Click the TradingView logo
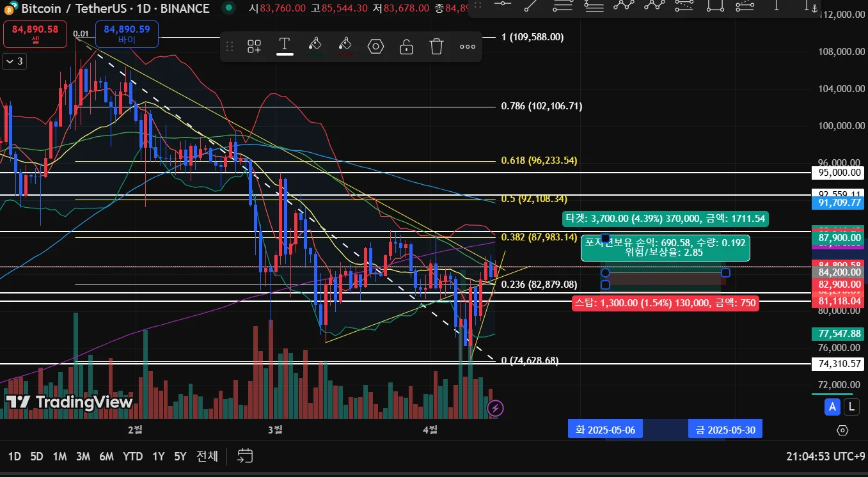The image size is (868, 477). [x=69, y=402]
